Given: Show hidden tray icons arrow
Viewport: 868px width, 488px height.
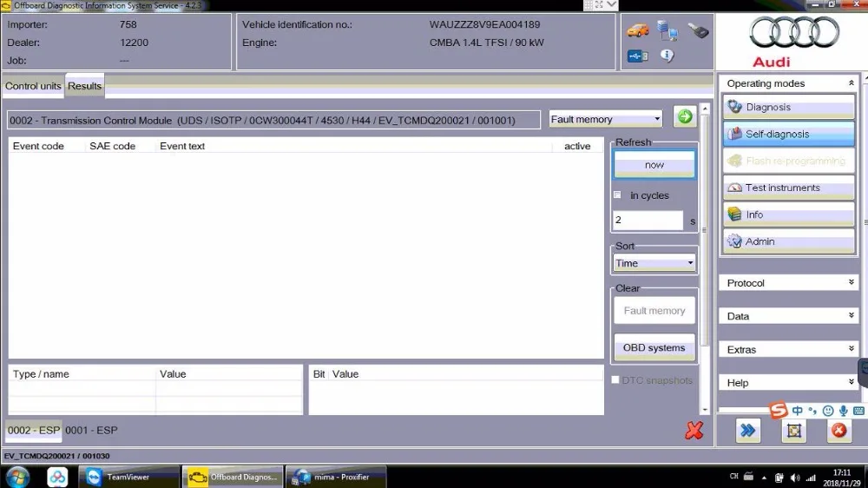Looking at the screenshot, I should pos(764,478).
